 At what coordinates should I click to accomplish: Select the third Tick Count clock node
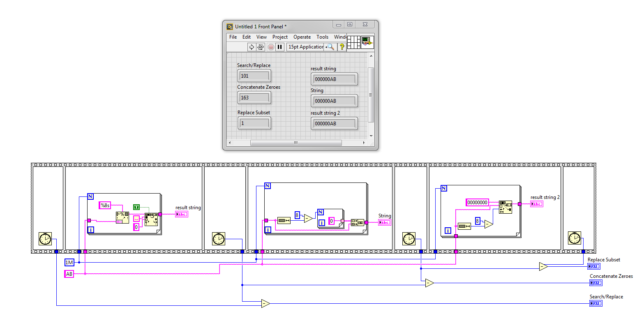coord(409,239)
